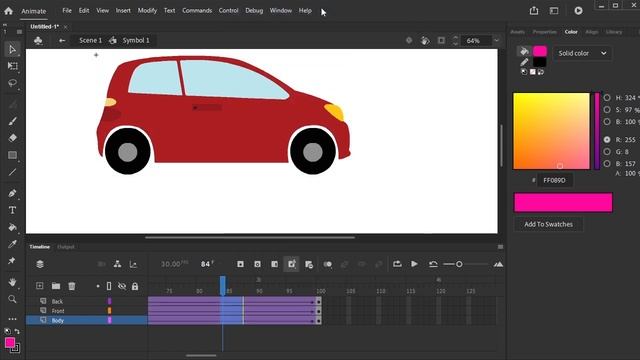640x360 pixels.
Task: Hide all layers with eye icon
Action: tap(122, 286)
